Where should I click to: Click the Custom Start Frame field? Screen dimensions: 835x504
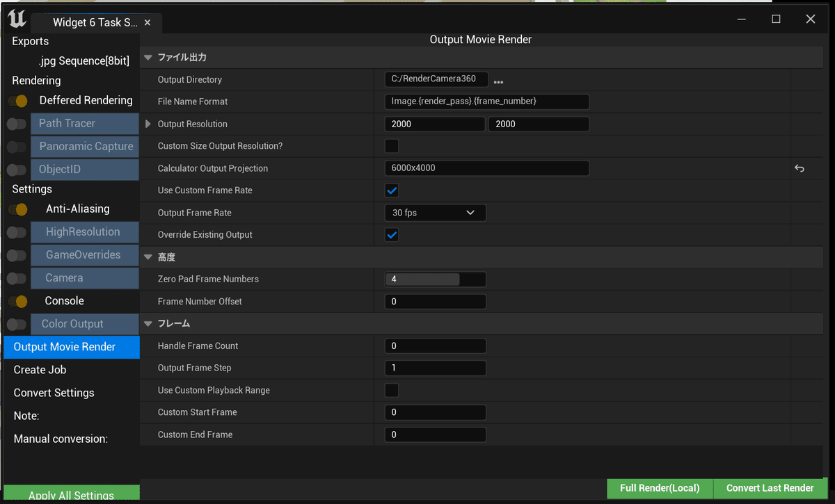tap(436, 412)
